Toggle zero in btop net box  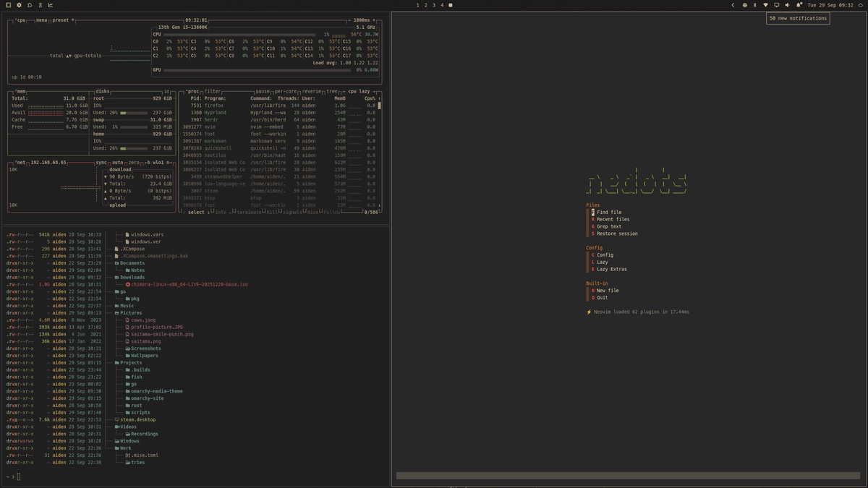click(135, 163)
